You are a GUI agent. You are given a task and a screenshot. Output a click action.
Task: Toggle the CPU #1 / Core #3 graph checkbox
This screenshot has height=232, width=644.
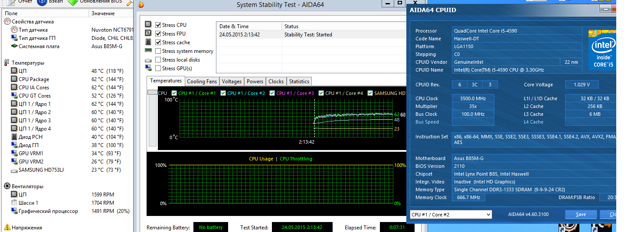click(272, 93)
